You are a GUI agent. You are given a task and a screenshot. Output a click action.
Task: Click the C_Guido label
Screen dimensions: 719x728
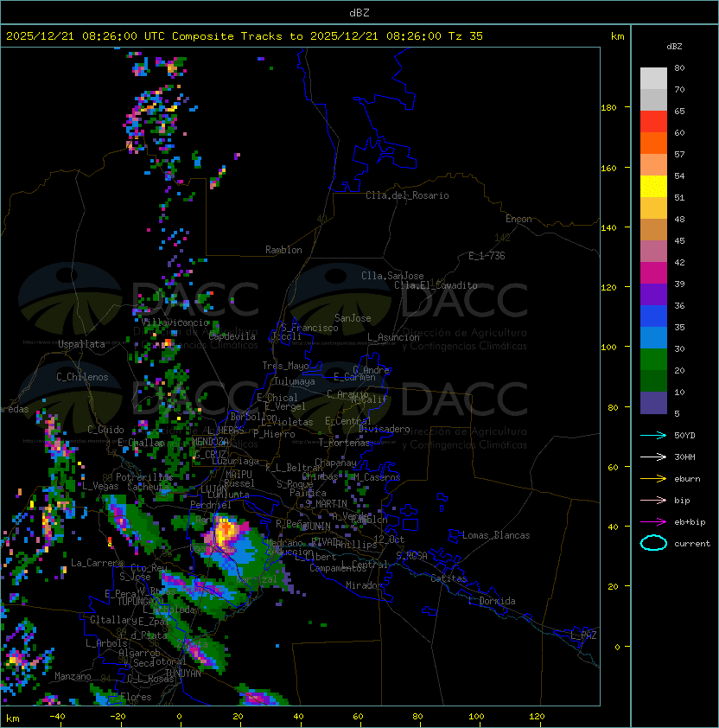click(105, 430)
